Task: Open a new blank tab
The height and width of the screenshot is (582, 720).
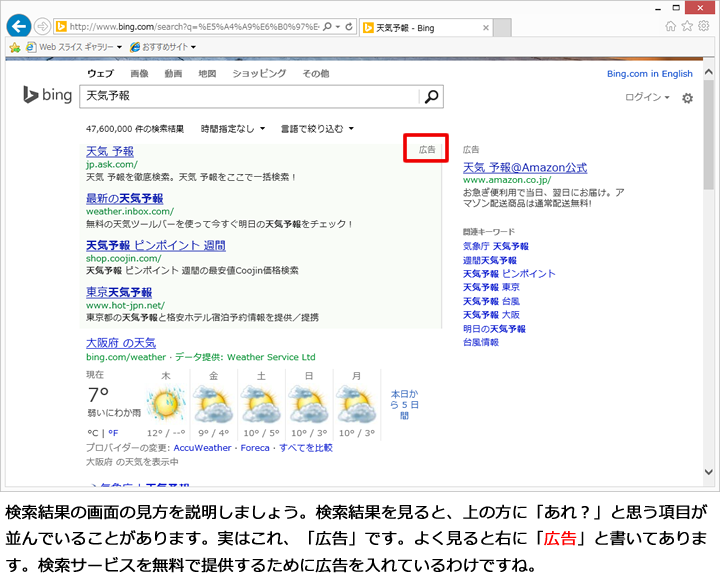Action: [502, 28]
